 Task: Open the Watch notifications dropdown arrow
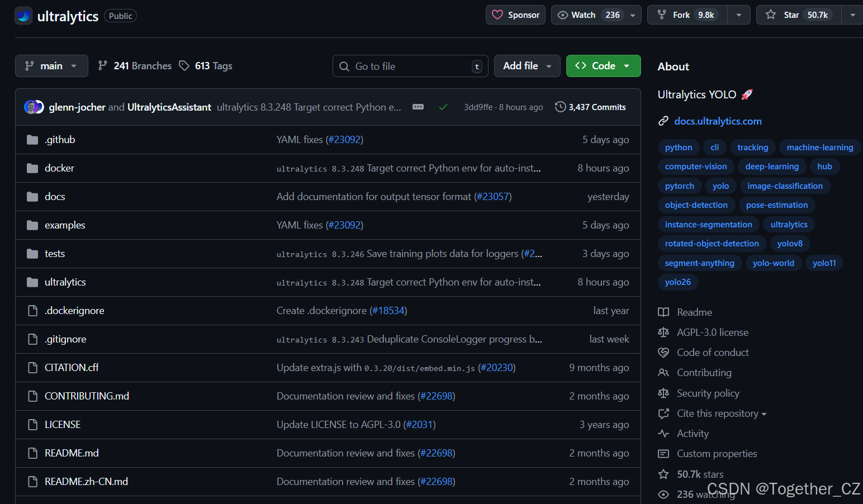click(633, 15)
